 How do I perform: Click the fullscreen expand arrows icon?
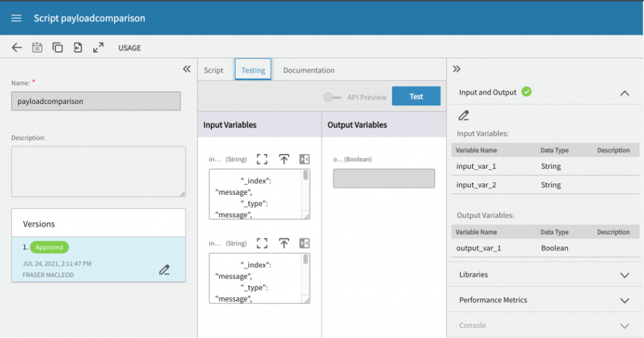(98, 48)
